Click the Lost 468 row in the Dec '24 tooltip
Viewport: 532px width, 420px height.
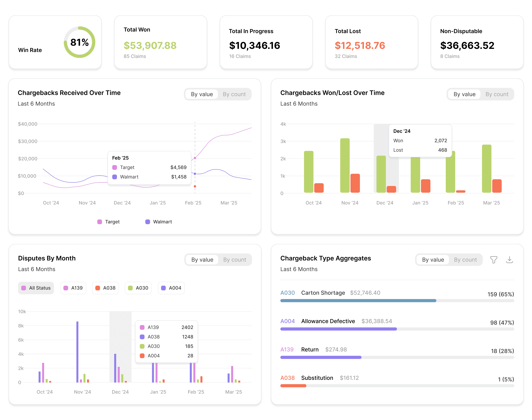420,150
